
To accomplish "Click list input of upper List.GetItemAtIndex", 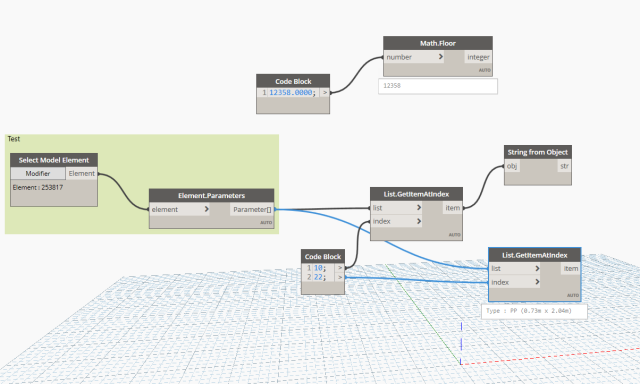I will tap(396, 208).
